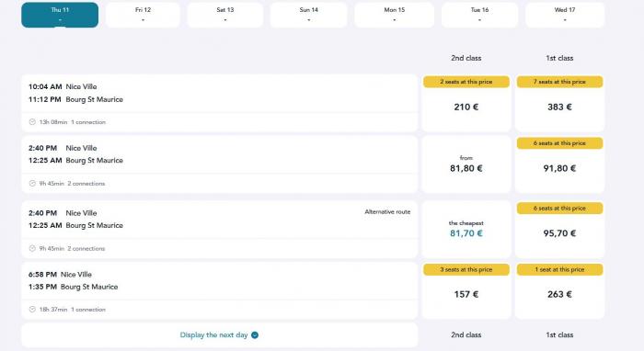The height and width of the screenshot is (351, 644).
Task: Choose the 95,70 € 1st class fare
Action: [559, 230]
